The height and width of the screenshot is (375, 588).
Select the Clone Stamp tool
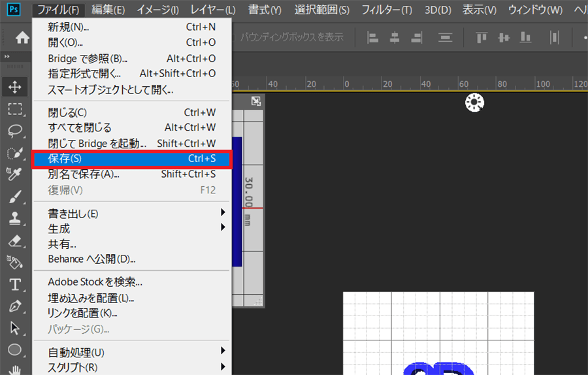coord(14,218)
